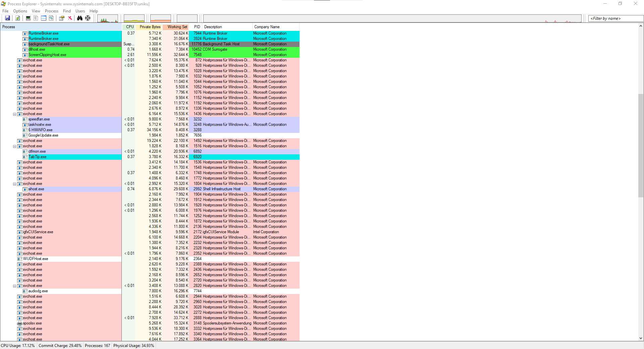The height and width of the screenshot is (349, 644).
Task: Click the binoculars Find Handle or DLL icon
Action: pos(80,18)
